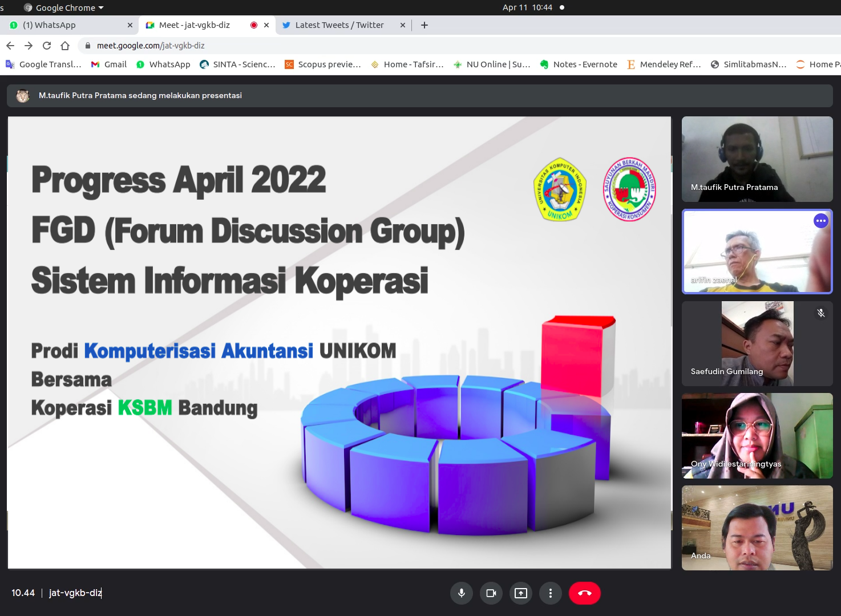
Task: Toggle the microphone button in call controls
Action: [x=462, y=593]
